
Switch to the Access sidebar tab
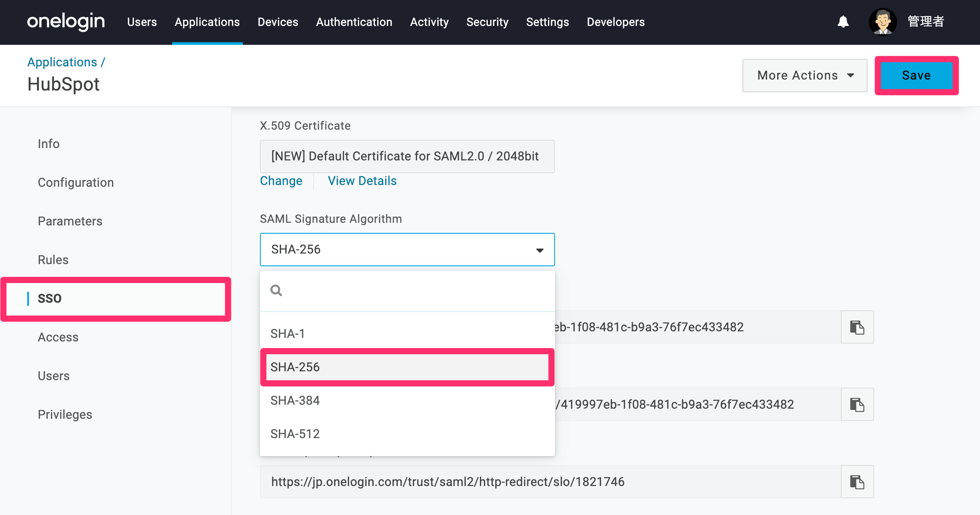58,337
